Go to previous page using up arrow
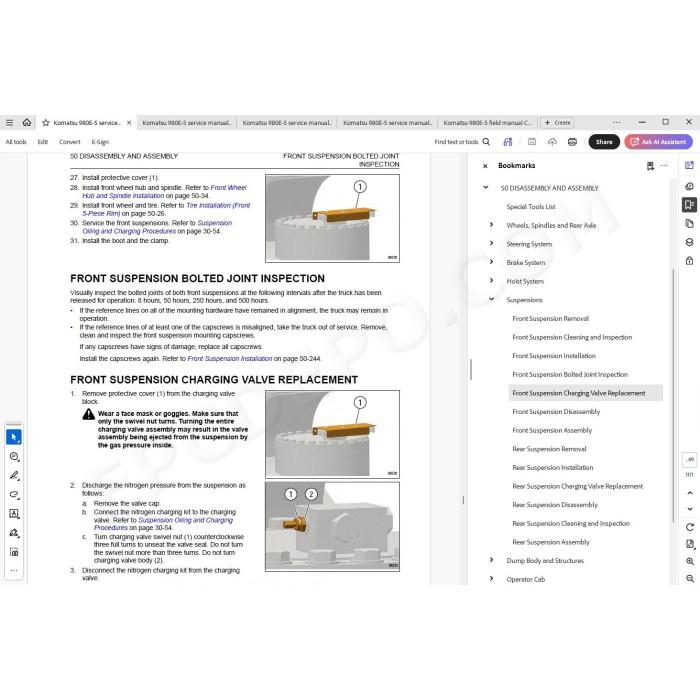 [x=690, y=493]
